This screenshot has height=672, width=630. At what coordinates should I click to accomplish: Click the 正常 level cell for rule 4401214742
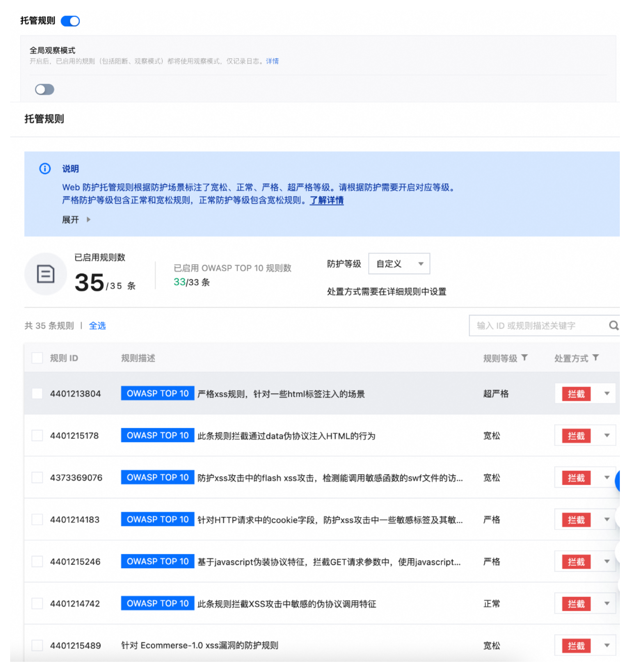(492, 603)
